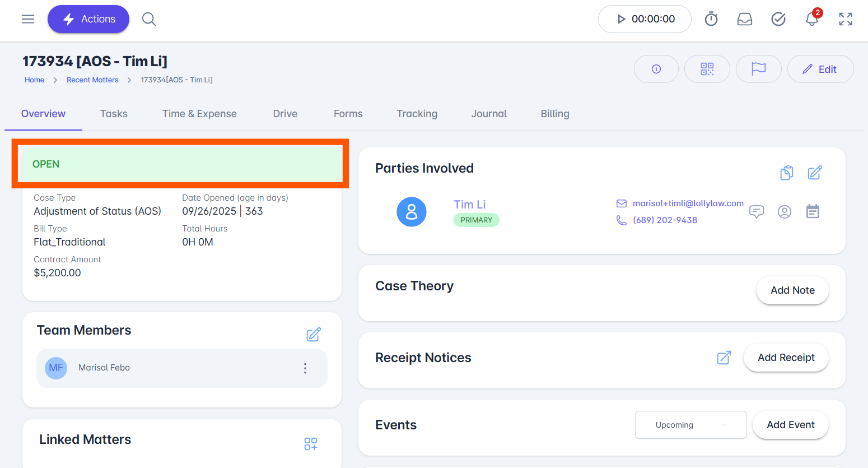View the Journal tab

tap(489, 114)
